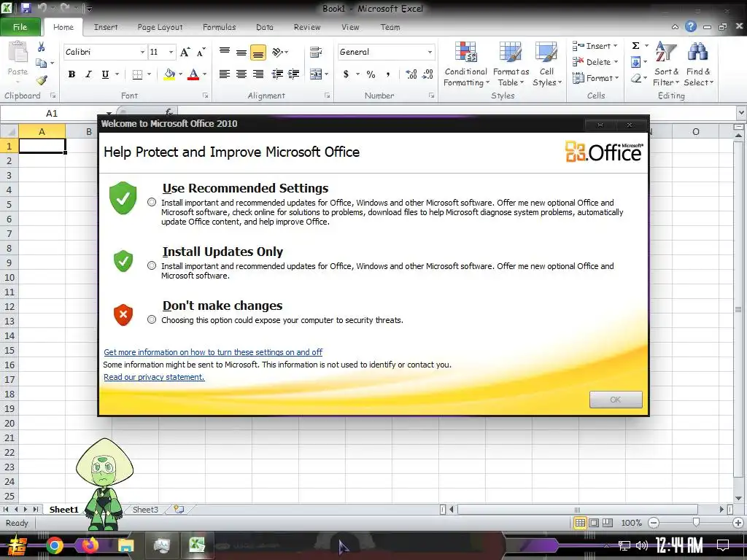
Task: Click the Fill Color paint bucket
Action: [x=169, y=74]
